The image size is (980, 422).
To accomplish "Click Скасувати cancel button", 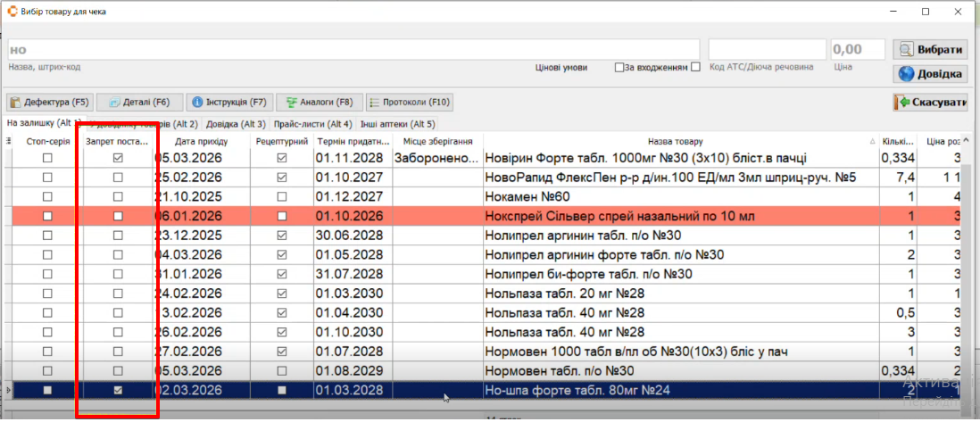I will tap(929, 103).
